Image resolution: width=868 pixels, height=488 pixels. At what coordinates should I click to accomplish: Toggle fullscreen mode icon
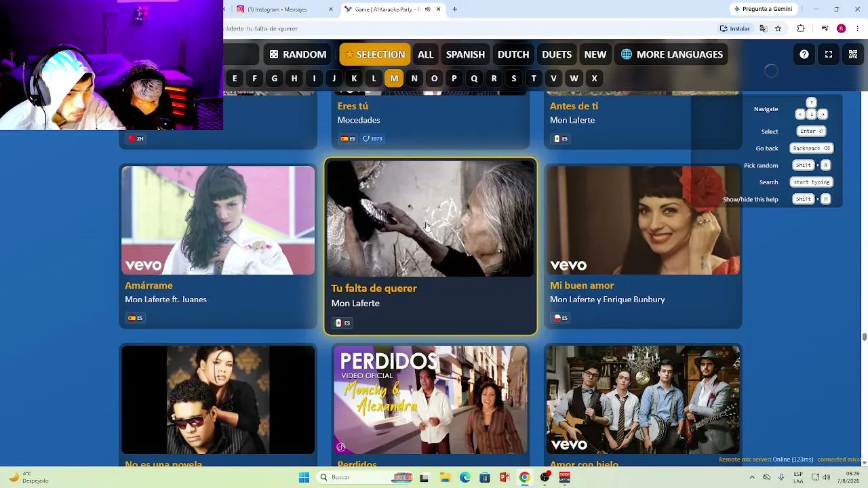click(829, 54)
